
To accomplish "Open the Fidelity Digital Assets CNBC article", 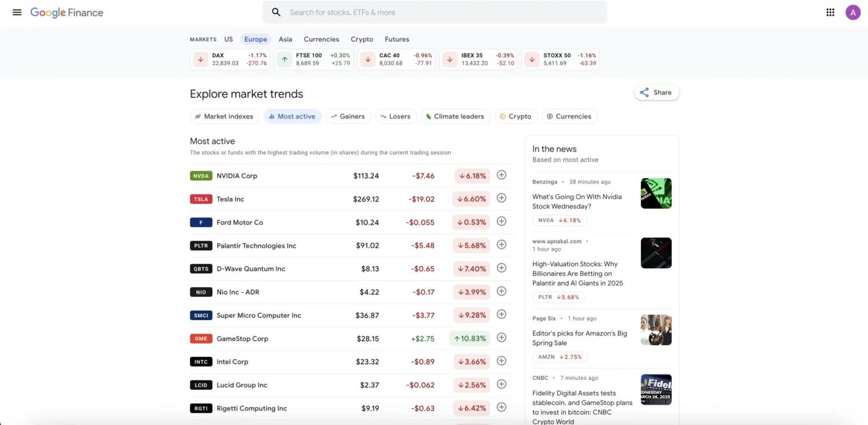I will pyautogui.click(x=582, y=407).
